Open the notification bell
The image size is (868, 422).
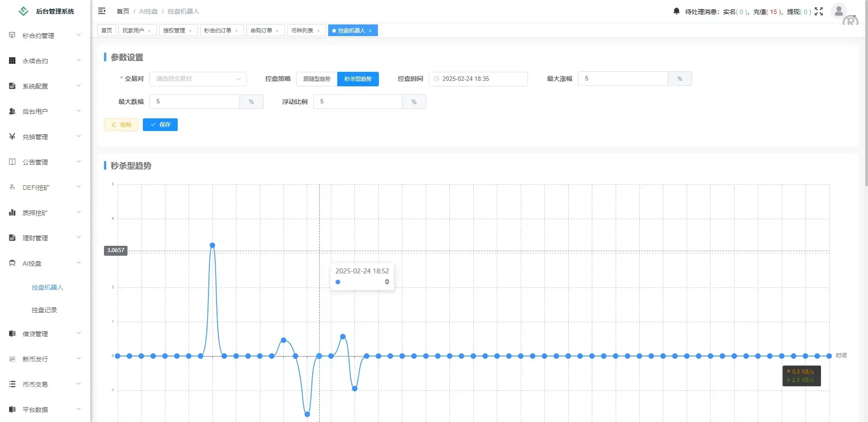(x=675, y=11)
